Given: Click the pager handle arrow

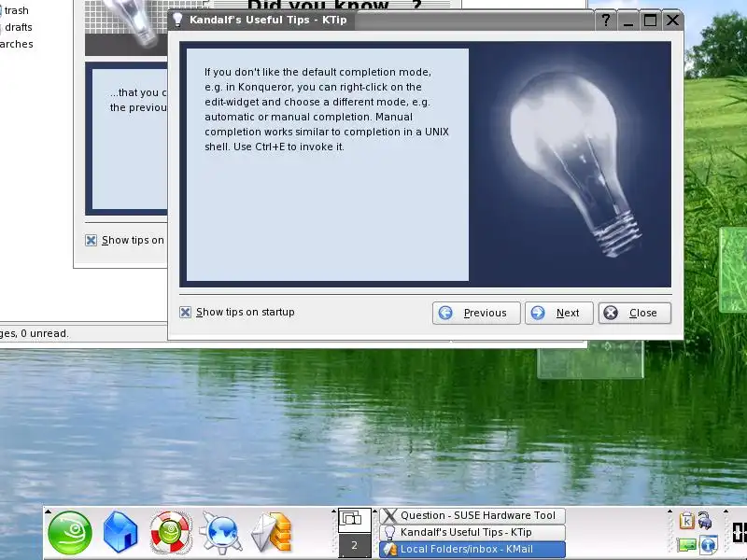Looking at the screenshot, I should [333, 511].
